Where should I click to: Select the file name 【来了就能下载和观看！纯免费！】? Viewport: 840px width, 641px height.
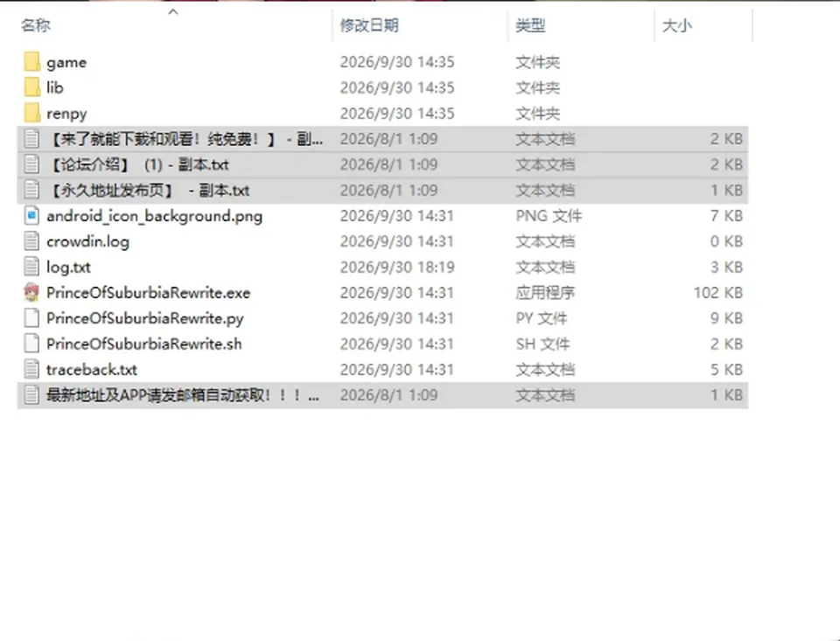coord(185,139)
